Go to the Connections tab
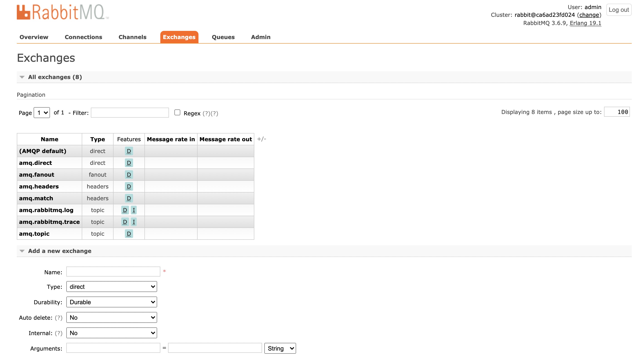The height and width of the screenshot is (356, 644). tap(84, 37)
